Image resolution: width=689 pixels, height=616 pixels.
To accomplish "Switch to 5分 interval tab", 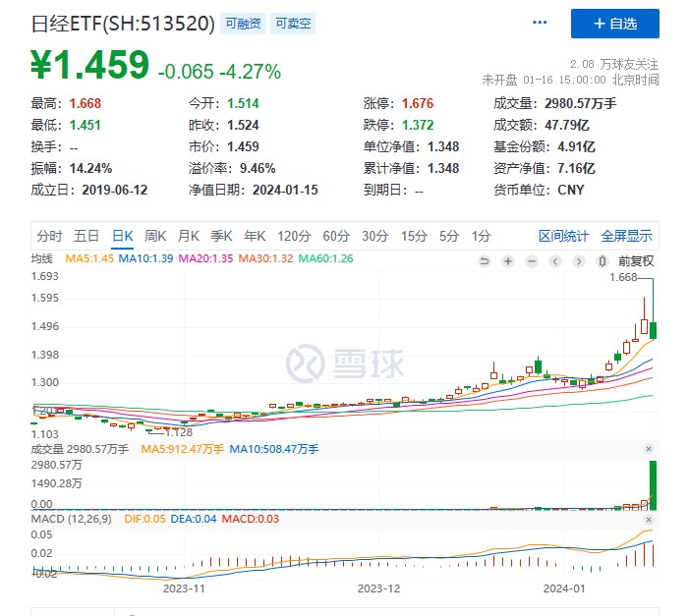I will (449, 236).
